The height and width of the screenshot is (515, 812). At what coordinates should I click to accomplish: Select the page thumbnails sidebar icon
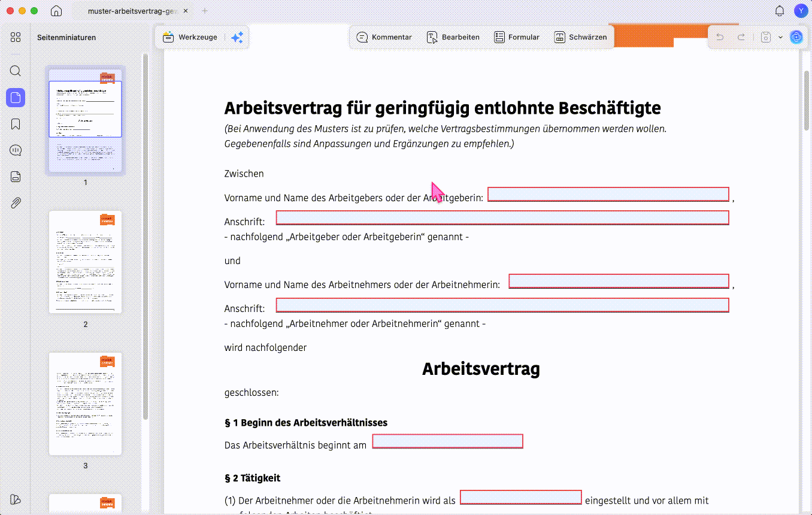coord(16,98)
